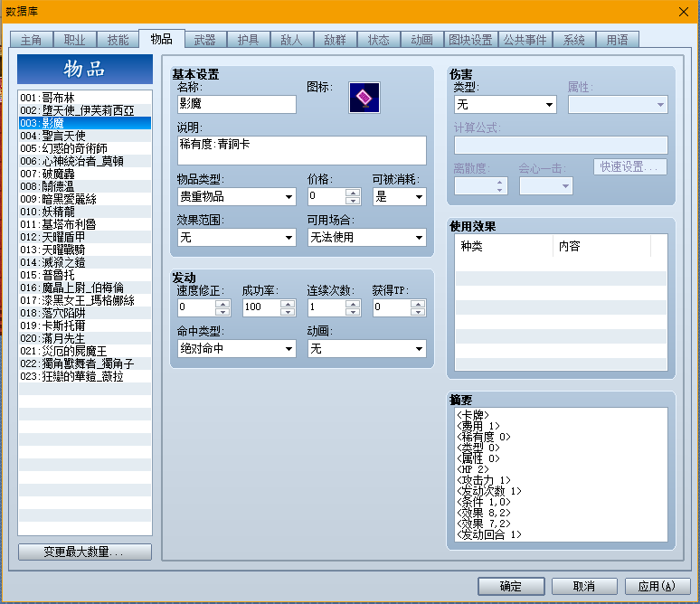
Task: Open the 图块设置 tab
Action: (x=470, y=40)
